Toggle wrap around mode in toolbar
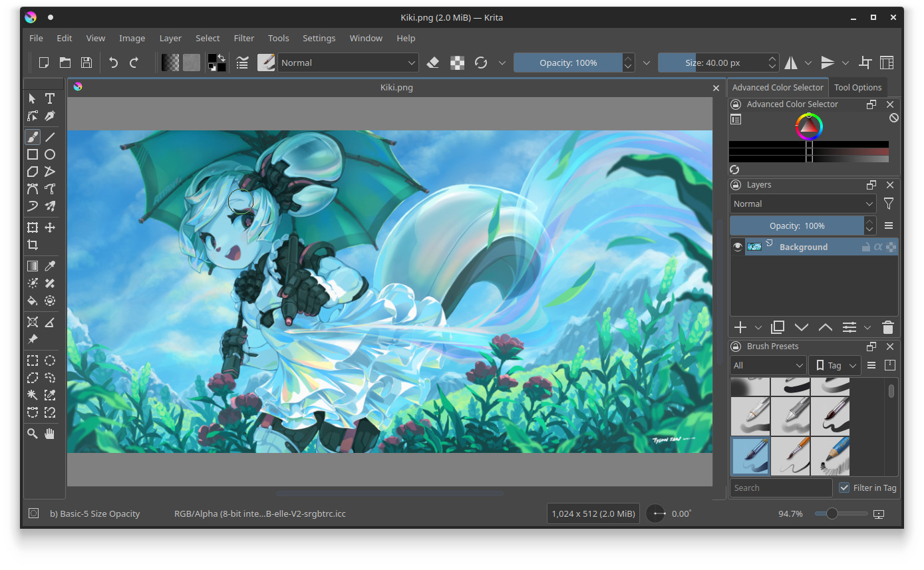Image resolution: width=924 pixels, height=570 pixels. tap(865, 63)
